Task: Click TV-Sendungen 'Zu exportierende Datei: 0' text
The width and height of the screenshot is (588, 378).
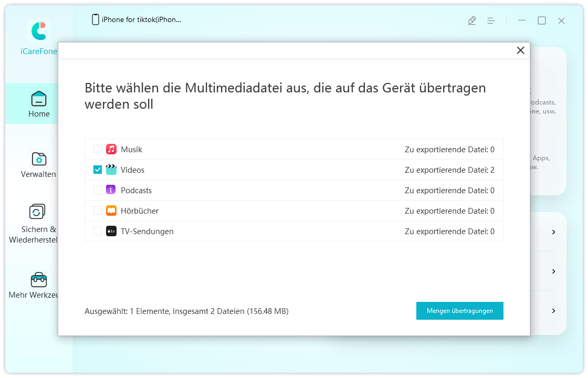Action: (x=449, y=232)
